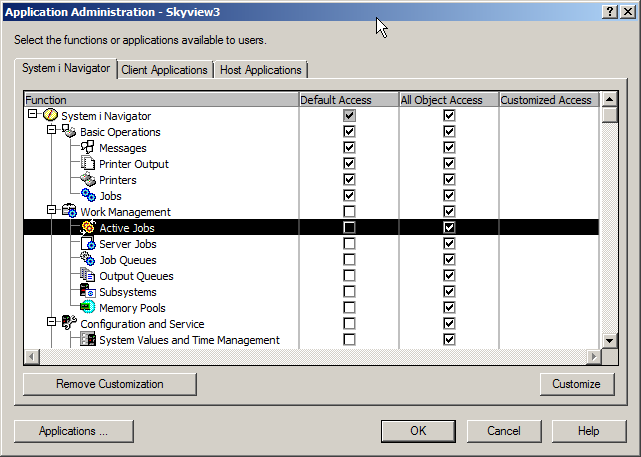Uncheck All Object Access for System i Navigator
Image resolution: width=641 pixels, height=457 pixels.
point(449,116)
